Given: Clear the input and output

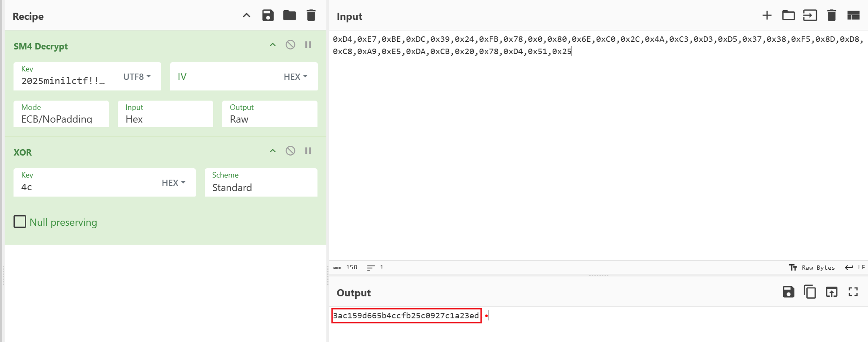Looking at the screenshot, I should click(832, 16).
